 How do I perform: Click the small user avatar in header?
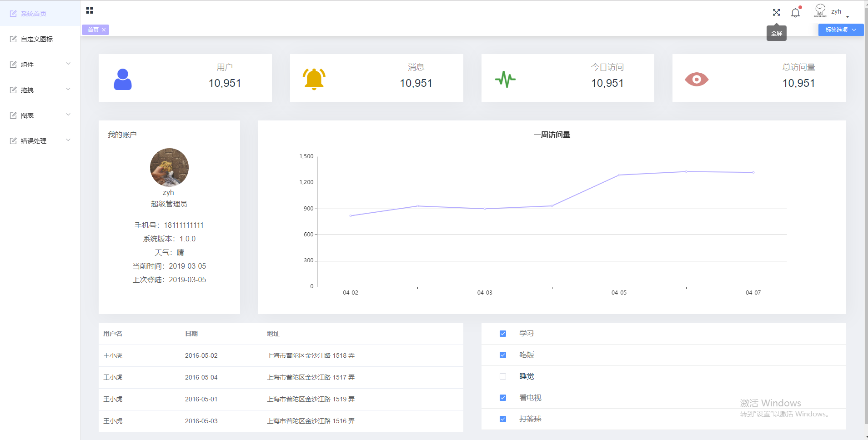(820, 10)
